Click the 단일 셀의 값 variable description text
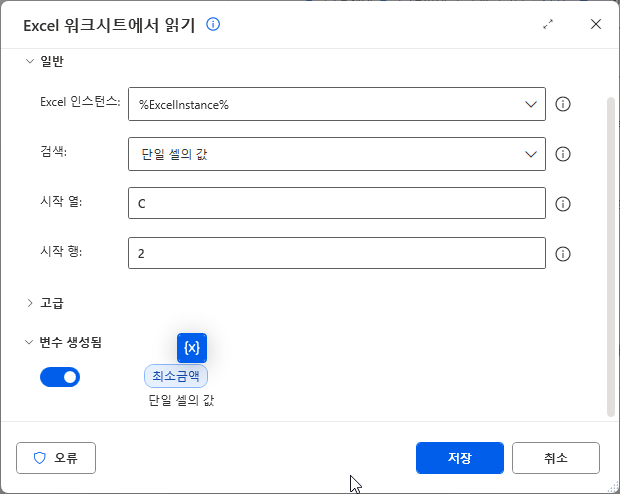 tap(181, 400)
